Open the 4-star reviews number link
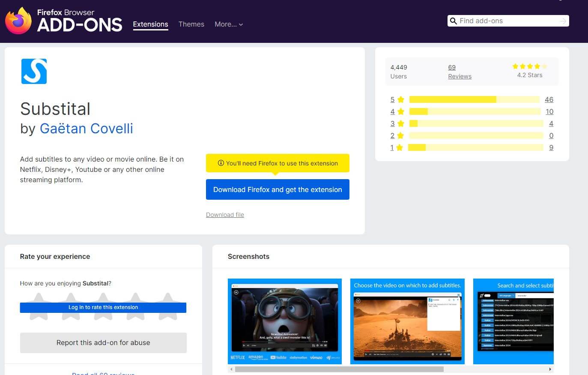This screenshot has height=375, width=588. tap(392, 111)
